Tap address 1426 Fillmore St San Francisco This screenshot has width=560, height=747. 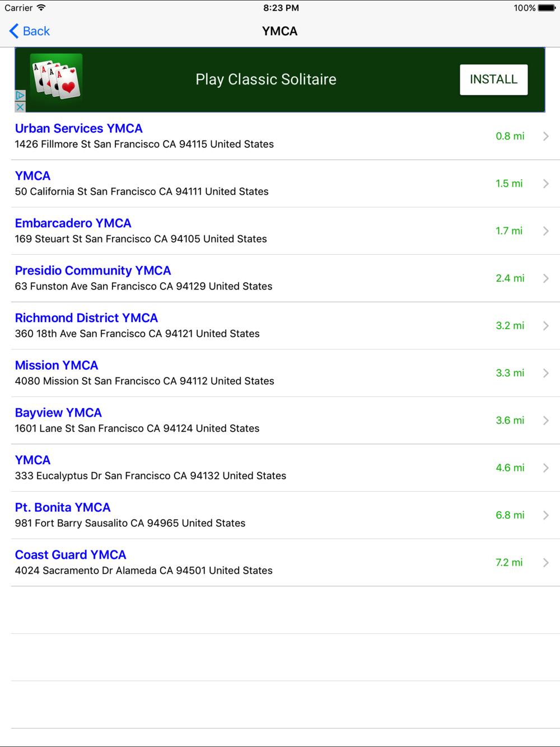click(144, 144)
